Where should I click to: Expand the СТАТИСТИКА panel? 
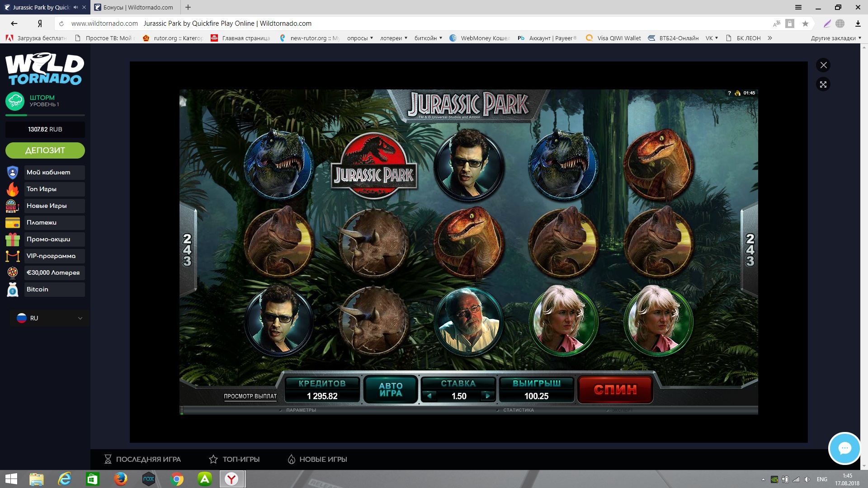(518, 410)
